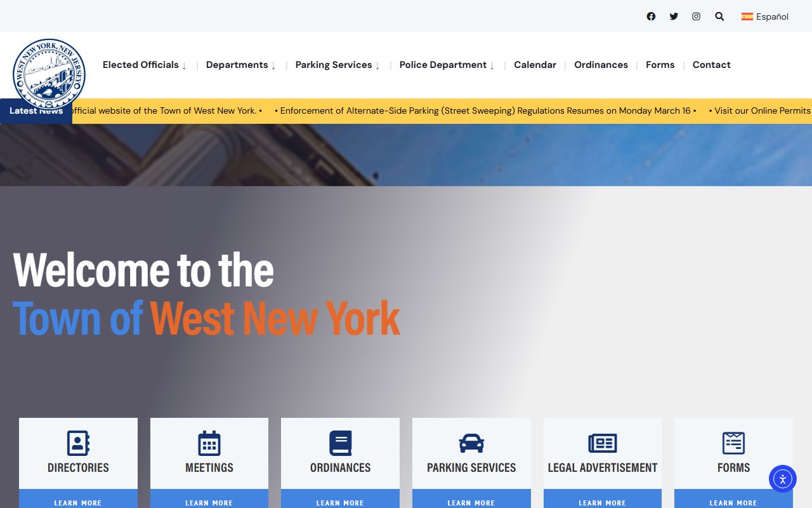
Task: Click Learn More under Ordinances card
Action: (x=340, y=500)
